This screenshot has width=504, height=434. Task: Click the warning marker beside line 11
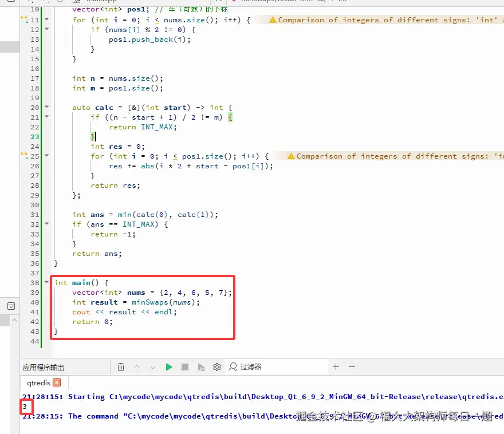click(x=24, y=19)
